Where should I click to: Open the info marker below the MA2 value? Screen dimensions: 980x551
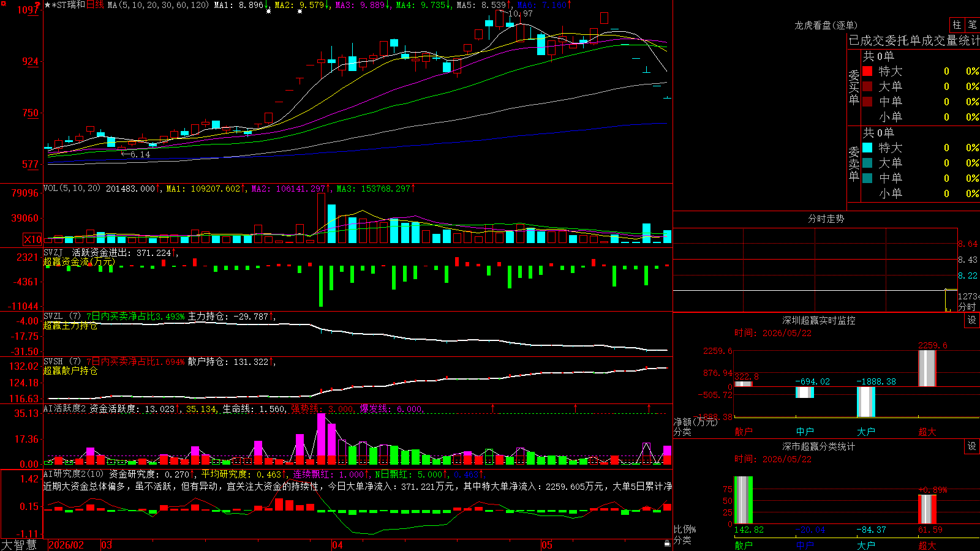300,12
